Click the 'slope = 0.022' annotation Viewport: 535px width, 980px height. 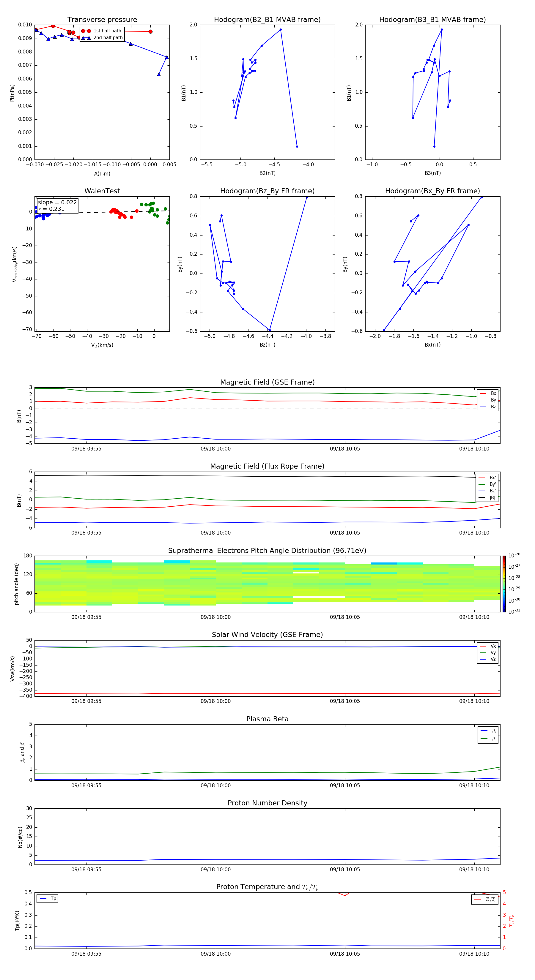pos(57,203)
